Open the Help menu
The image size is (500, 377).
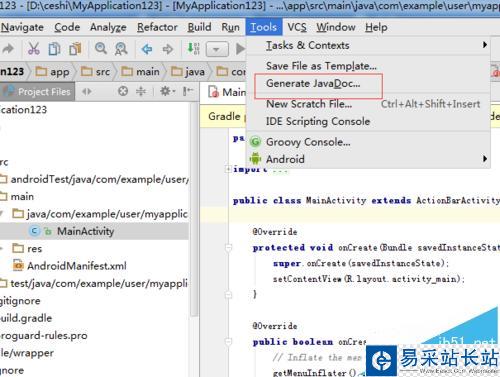click(376, 27)
